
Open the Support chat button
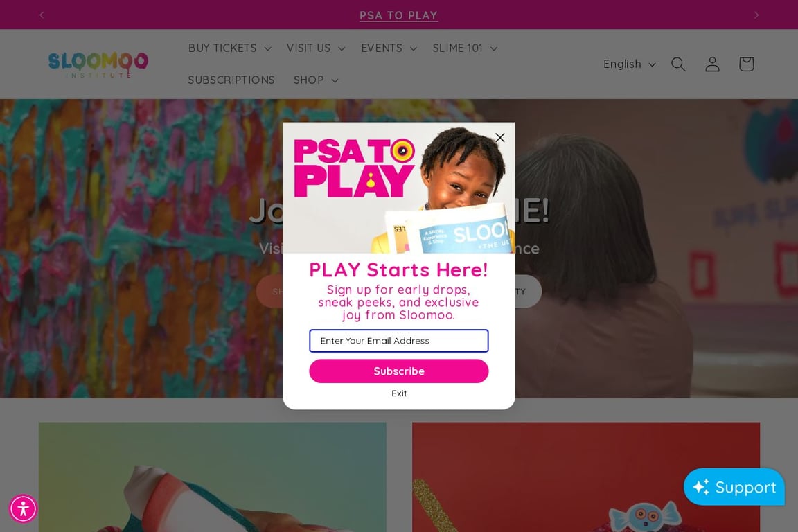click(x=734, y=487)
